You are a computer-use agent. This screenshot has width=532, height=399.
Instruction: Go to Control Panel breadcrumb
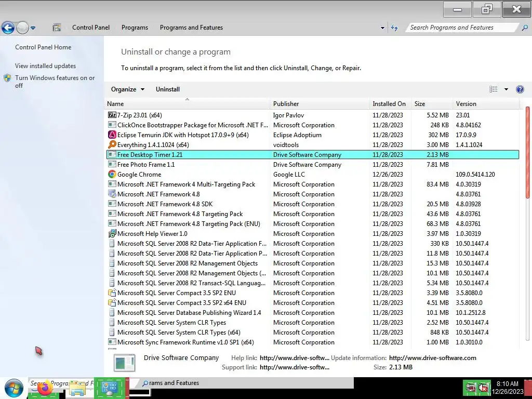click(91, 28)
